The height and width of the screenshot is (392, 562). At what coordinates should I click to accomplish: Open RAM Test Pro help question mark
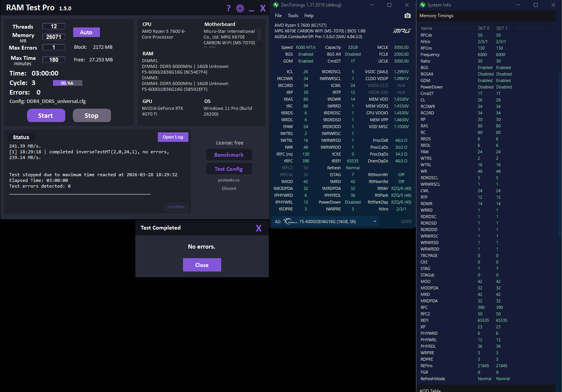(228, 8)
